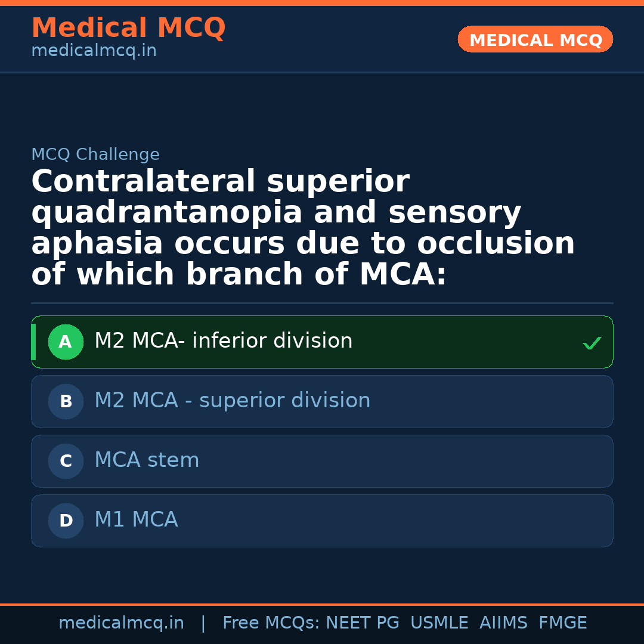The width and height of the screenshot is (644, 644).
Task: Click the orange divider bar above footer
Action: pyautogui.click(x=322, y=603)
